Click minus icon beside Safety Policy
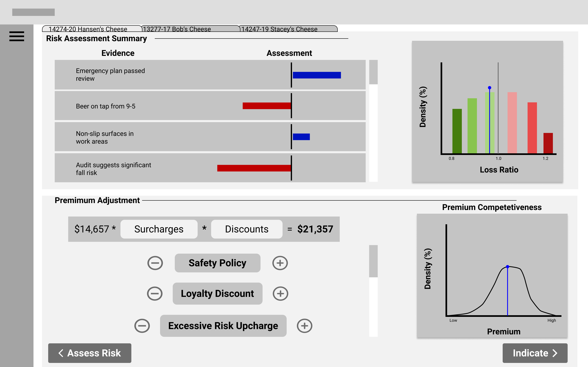 point(155,263)
